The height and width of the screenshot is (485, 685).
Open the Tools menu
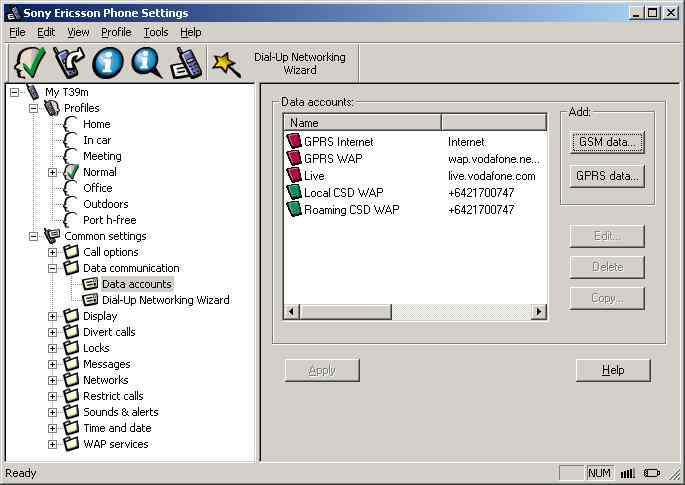click(156, 32)
